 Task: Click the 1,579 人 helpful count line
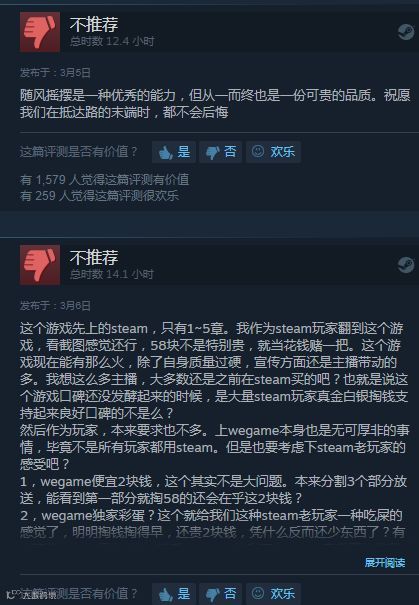[105, 179]
